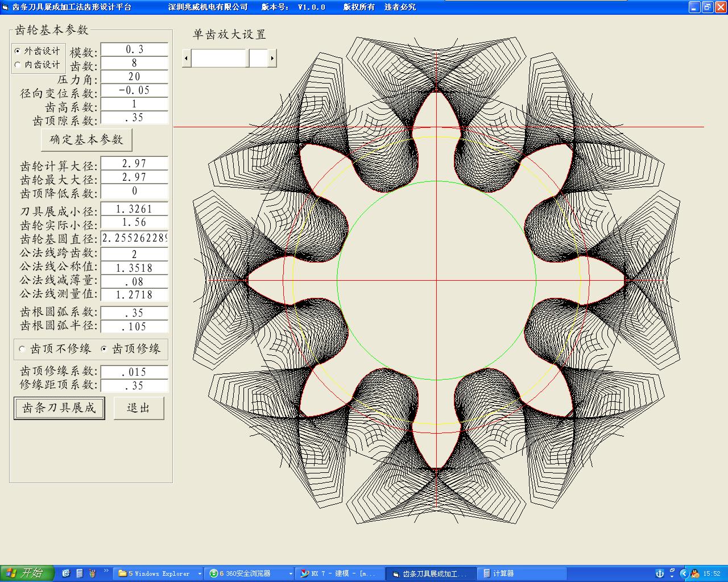Switch to the 齿条刀具展成加工 taskbar item
Image resolution: width=728 pixels, height=582 pixels.
click(x=432, y=573)
